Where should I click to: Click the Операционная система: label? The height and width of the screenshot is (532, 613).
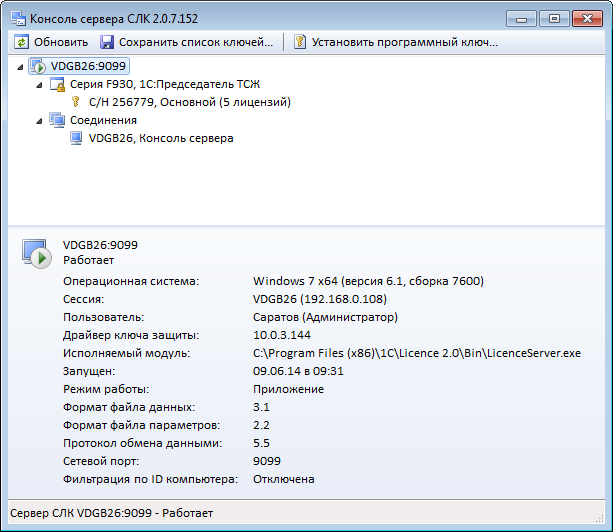131,281
